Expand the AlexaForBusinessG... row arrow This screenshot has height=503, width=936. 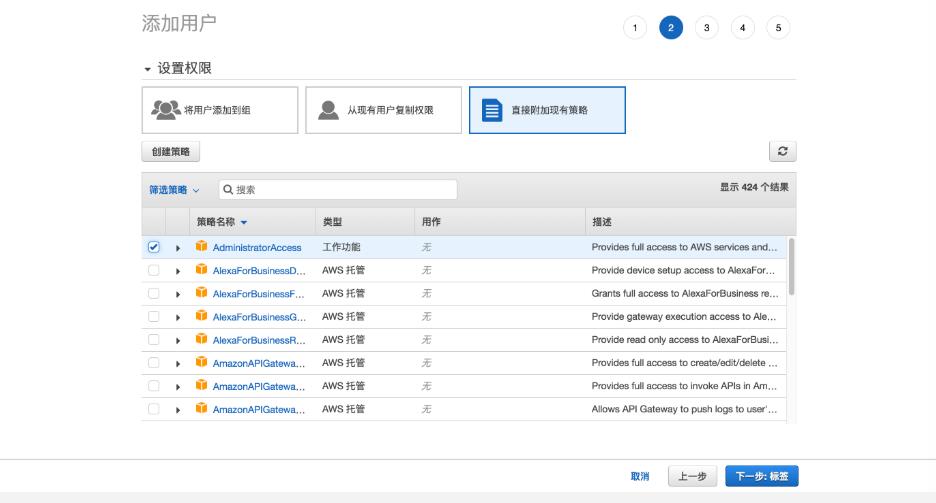click(178, 317)
